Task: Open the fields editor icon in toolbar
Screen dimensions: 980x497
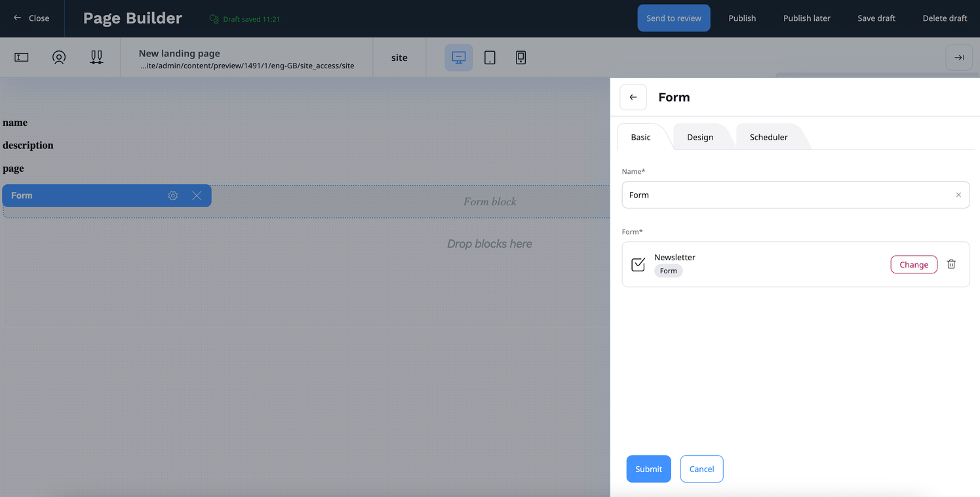Action: point(22,58)
